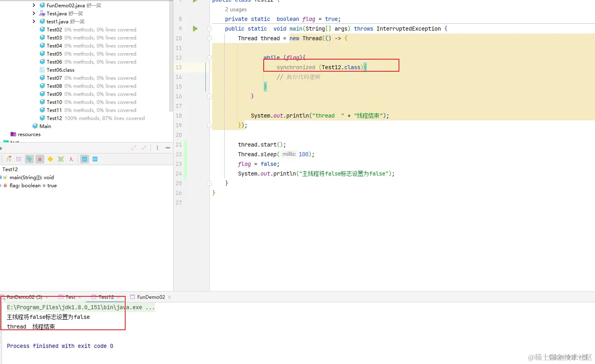Click the java.exe command line in console
The image size is (595, 364).
[81, 307]
